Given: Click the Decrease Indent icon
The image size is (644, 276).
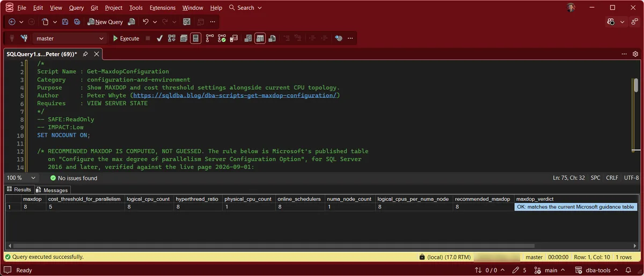Looking at the screenshot, I should (x=312, y=39).
